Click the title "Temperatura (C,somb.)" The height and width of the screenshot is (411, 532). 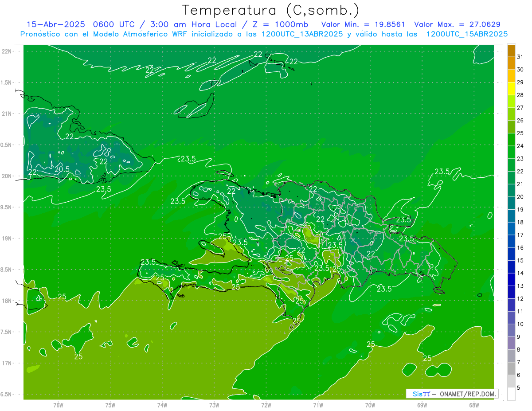pyautogui.click(x=270, y=10)
